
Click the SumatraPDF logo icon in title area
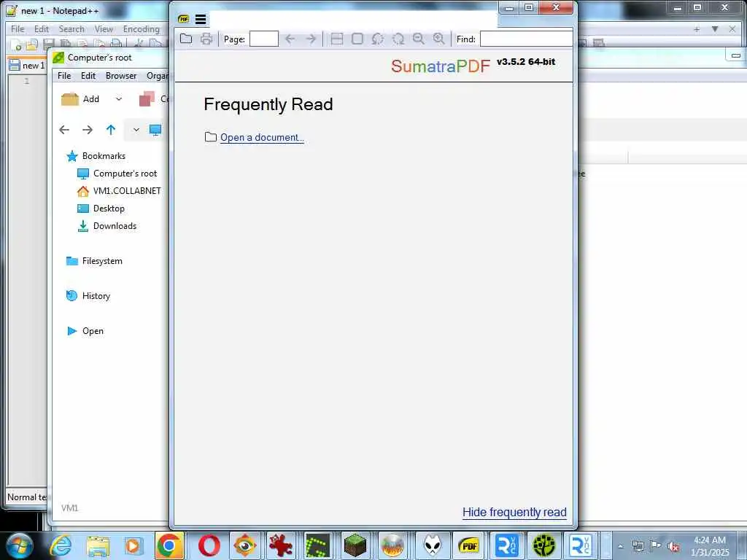(x=183, y=19)
